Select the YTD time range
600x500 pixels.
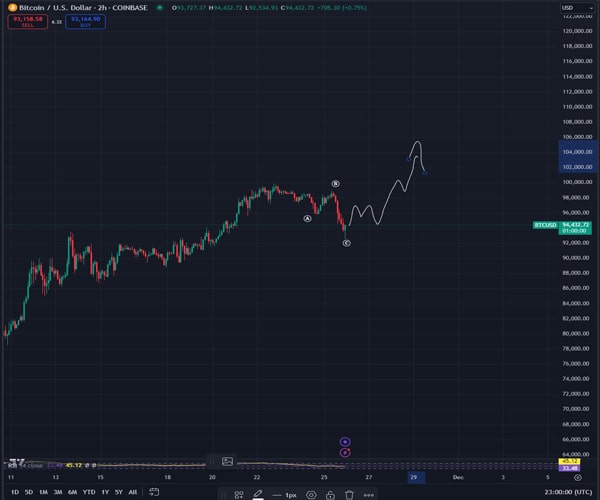(x=89, y=492)
